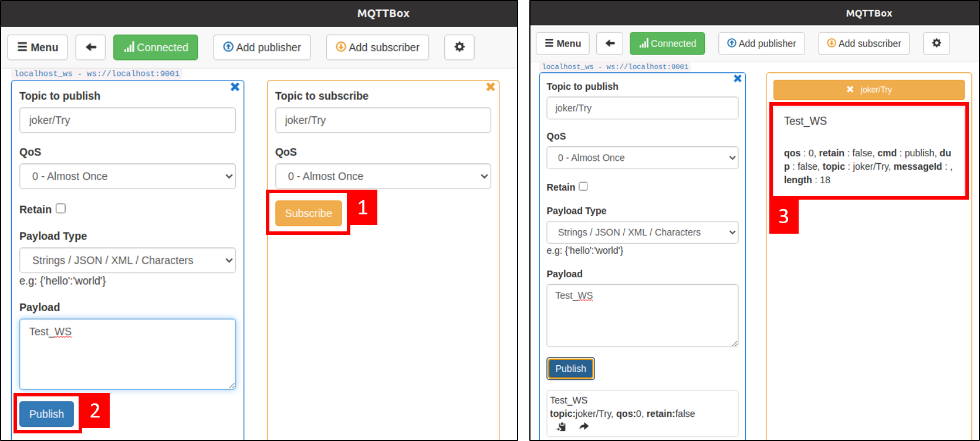Click the Topic to subscribe input field
Image resolution: width=980 pixels, height=441 pixels.
(x=383, y=120)
